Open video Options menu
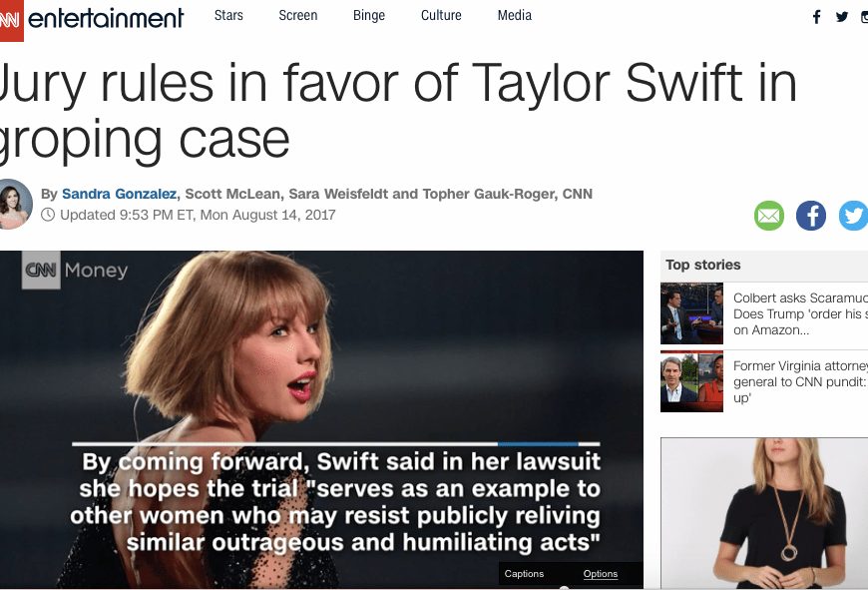Image resolution: width=868 pixels, height=590 pixels. pos(600,574)
